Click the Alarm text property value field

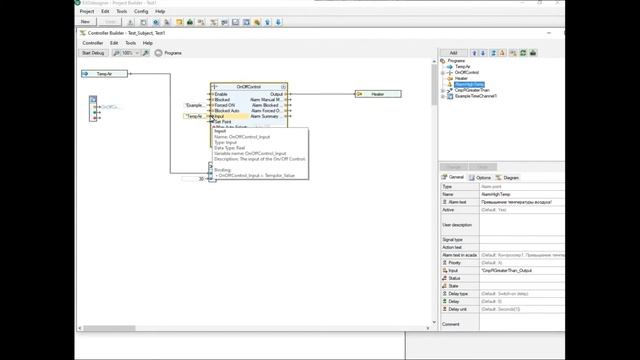[x=522, y=202]
